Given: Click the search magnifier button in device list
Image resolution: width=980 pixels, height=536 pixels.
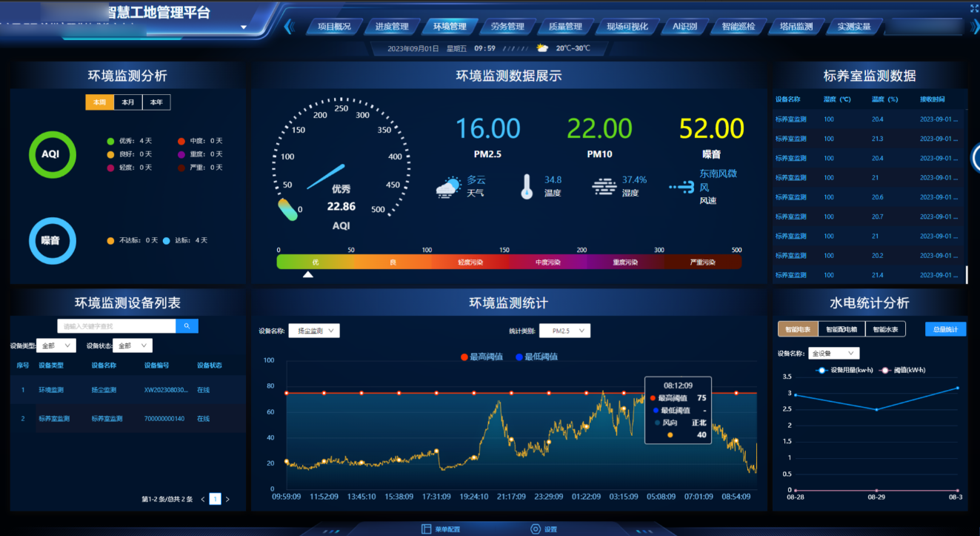Looking at the screenshot, I should tap(187, 326).
